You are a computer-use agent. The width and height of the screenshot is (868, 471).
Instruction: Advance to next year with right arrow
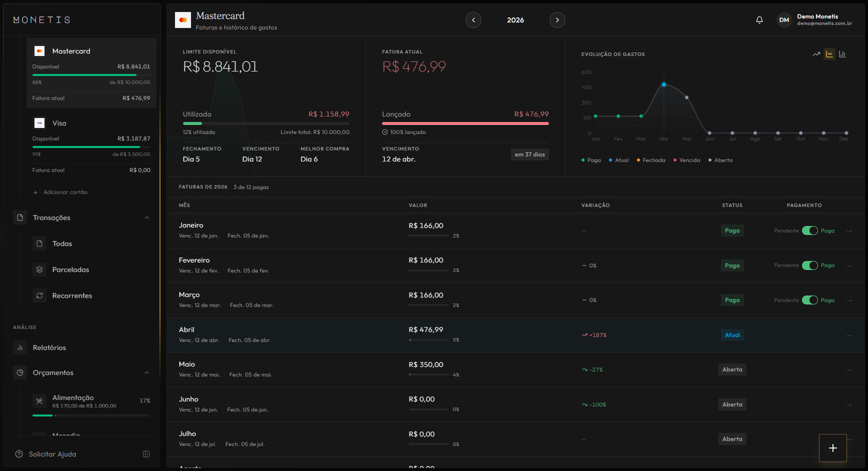pyautogui.click(x=557, y=20)
